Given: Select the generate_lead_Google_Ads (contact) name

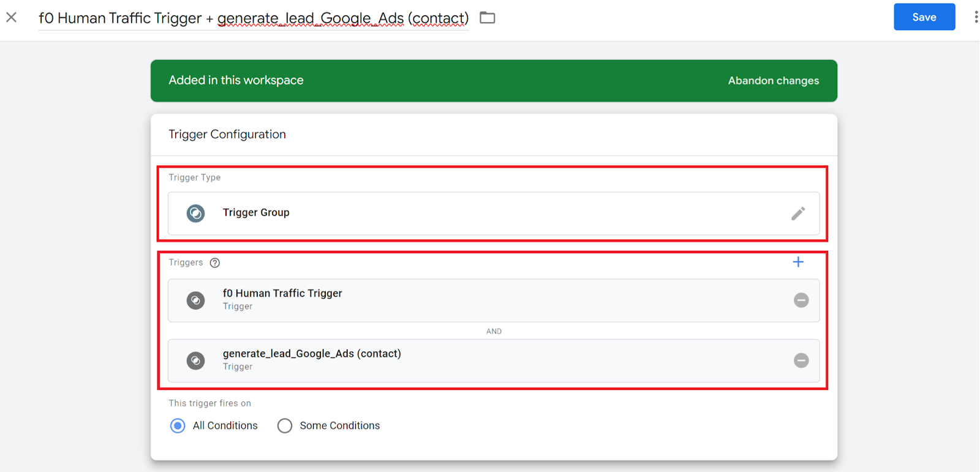Looking at the screenshot, I should (312, 354).
